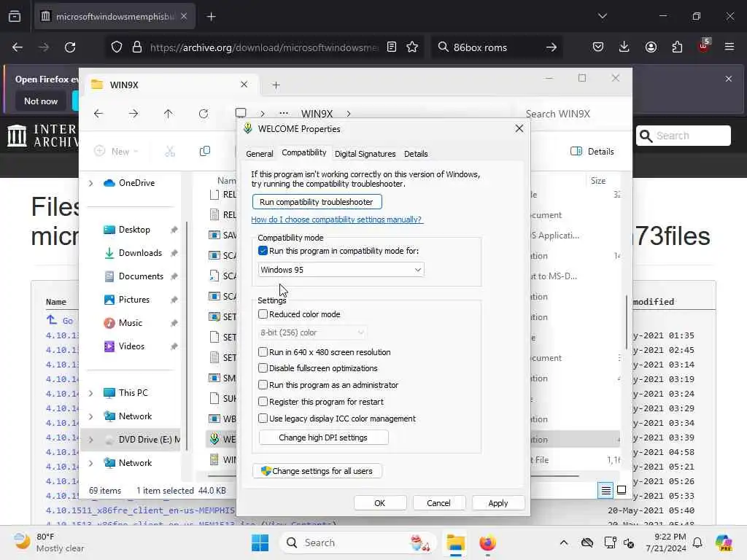
Task: Check Use legacy display ICC color management
Action: (263, 418)
